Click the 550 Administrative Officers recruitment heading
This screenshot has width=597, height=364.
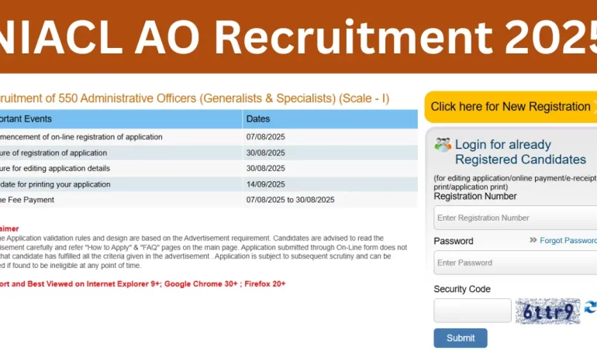coord(194,98)
